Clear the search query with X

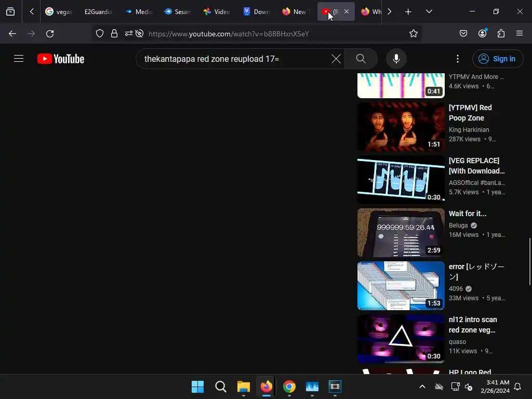[336, 59]
